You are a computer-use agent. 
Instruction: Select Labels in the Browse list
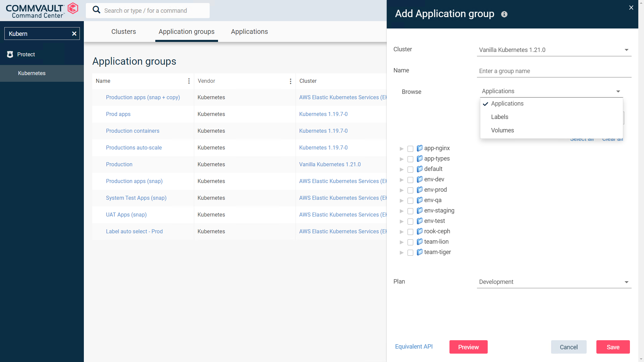coord(551,117)
